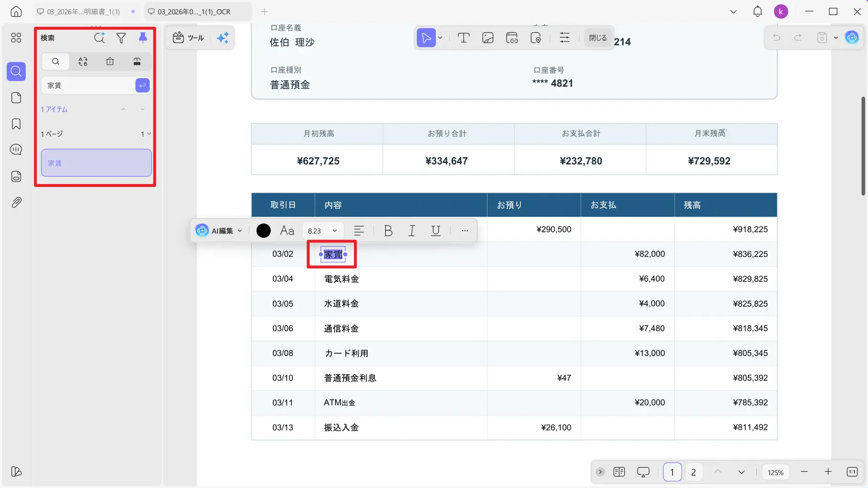The width and height of the screenshot is (868, 488).
Task: Open more text options ellipsis
Action: (465, 231)
